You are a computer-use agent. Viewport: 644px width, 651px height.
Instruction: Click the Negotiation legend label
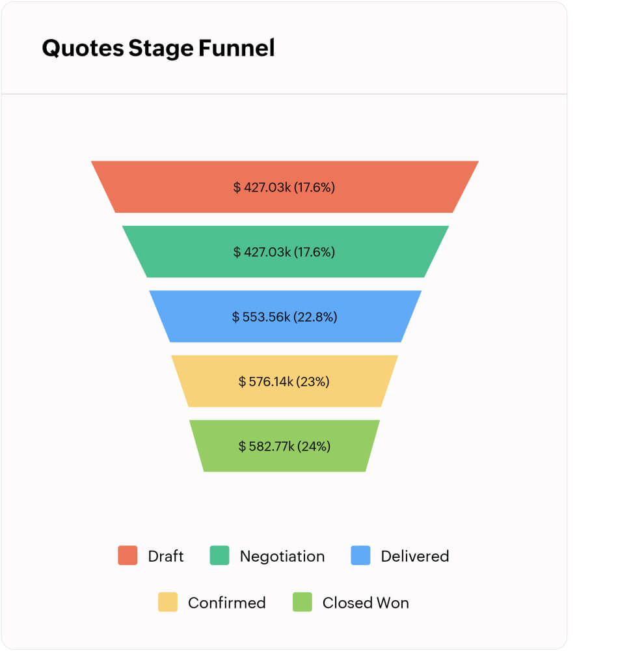(282, 557)
